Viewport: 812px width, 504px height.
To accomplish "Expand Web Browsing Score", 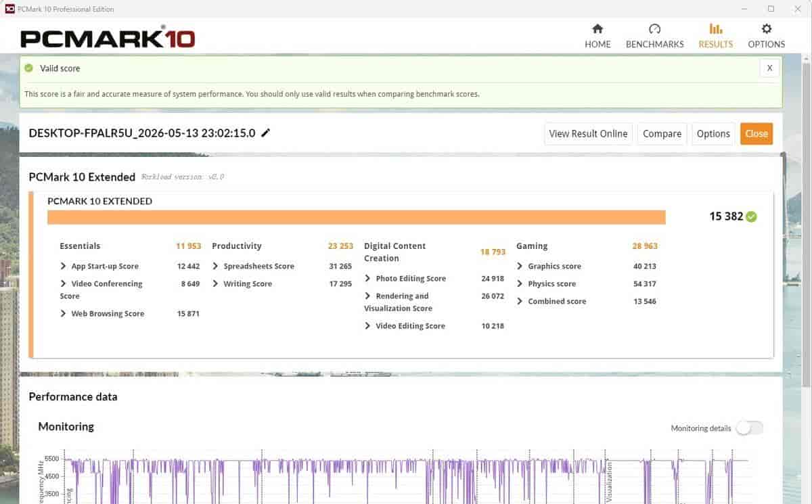I will [x=64, y=314].
